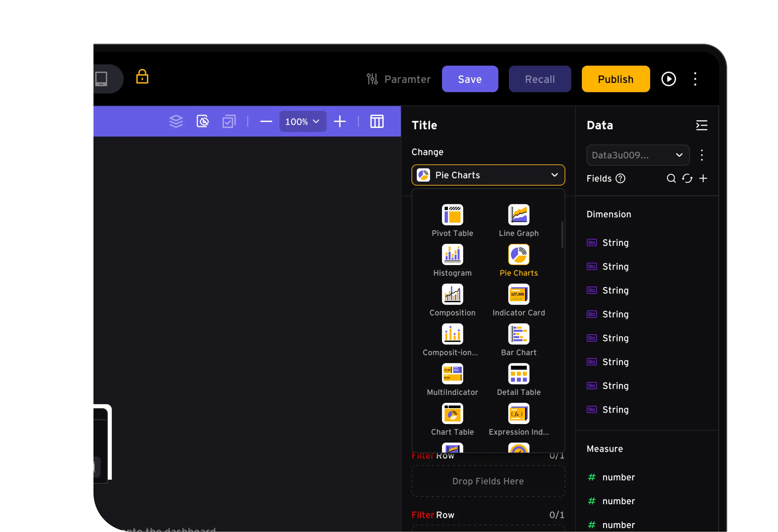
Task: Zoom out with the minus icon
Action: [x=266, y=121]
